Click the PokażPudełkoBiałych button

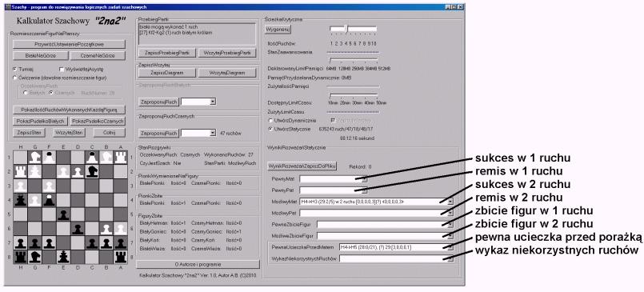40,122
